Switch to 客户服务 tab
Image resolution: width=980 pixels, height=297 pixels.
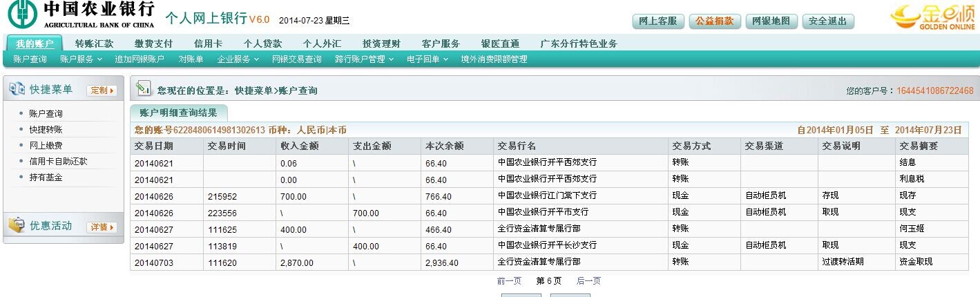click(x=441, y=44)
